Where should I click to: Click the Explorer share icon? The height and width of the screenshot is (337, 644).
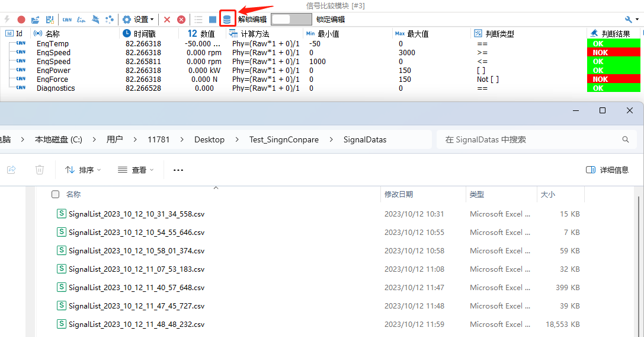pos(11,170)
